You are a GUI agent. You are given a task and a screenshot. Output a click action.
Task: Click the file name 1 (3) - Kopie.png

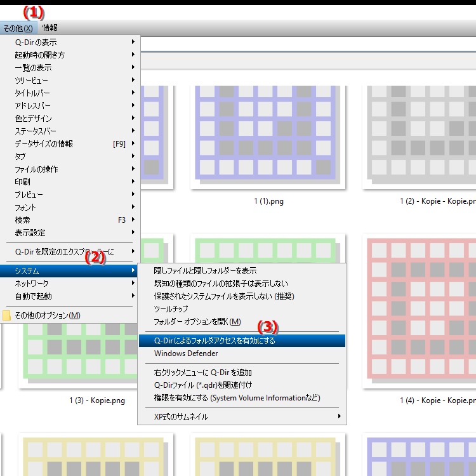coord(97,400)
